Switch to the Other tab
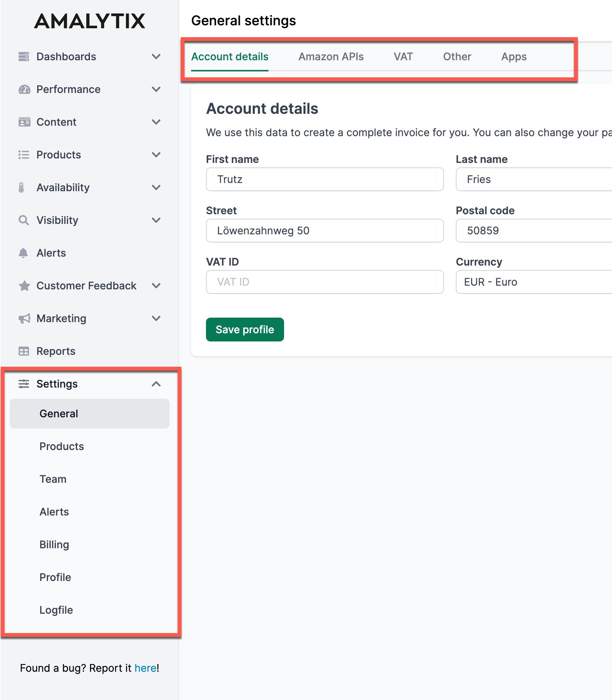Image resolution: width=612 pixels, height=700 pixels. coord(457,57)
